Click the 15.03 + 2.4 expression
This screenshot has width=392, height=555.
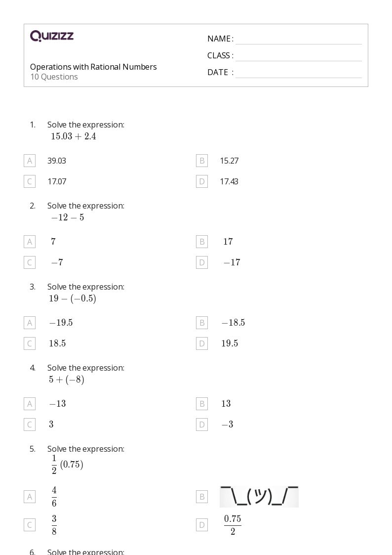pyautogui.click(x=74, y=136)
